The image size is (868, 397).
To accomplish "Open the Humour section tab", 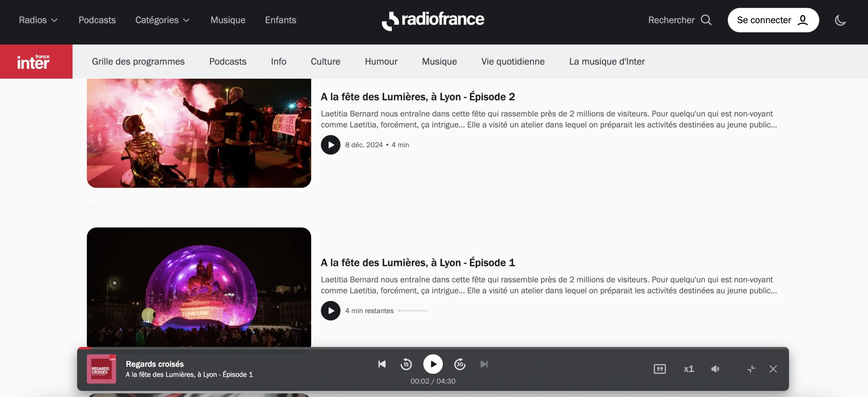I will pyautogui.click(x=381, y=61).
